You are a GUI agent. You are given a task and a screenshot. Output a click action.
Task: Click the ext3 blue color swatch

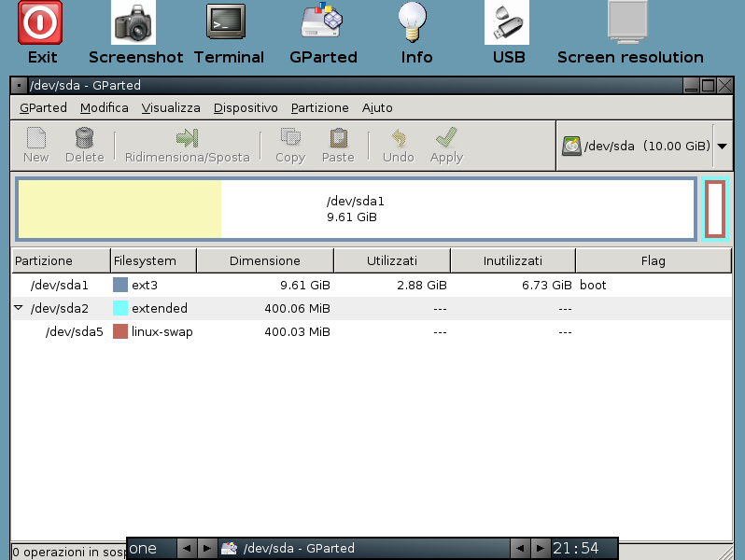120,285
